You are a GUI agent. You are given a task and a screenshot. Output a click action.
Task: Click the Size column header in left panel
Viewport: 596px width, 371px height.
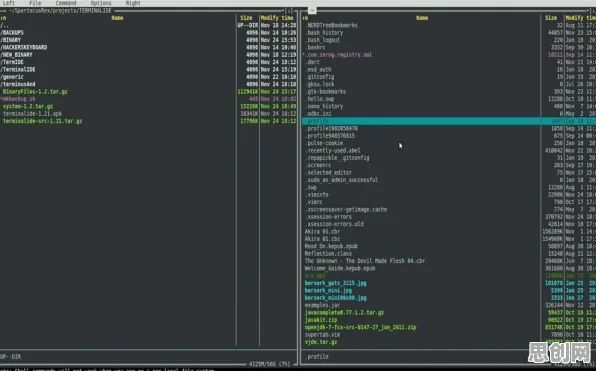coord(246,18)
